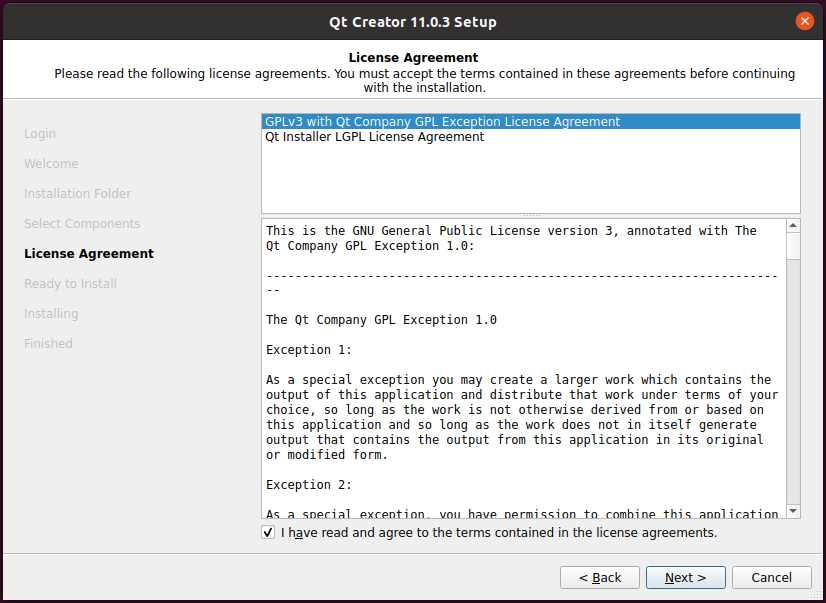826x603 pixels.
Task: Click 'The Qt Company GPL Exception 1.0' line
Action: 381,320
